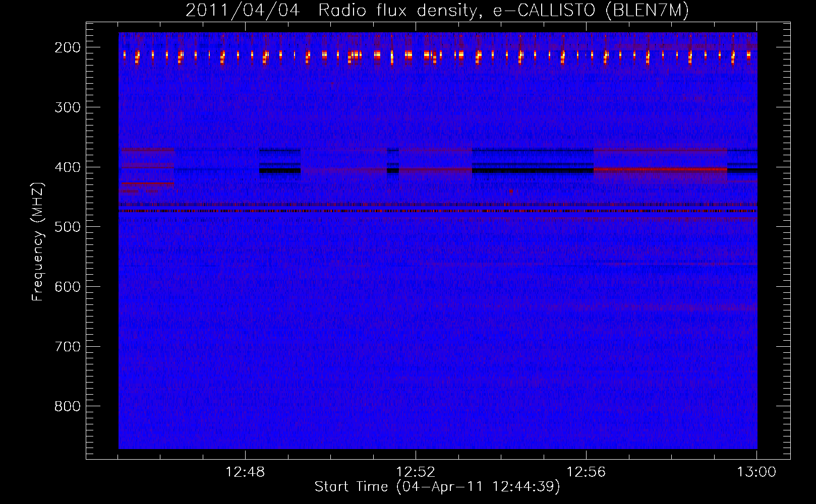
Task: Click the long black band near 12:54
Action: point(533,171)
